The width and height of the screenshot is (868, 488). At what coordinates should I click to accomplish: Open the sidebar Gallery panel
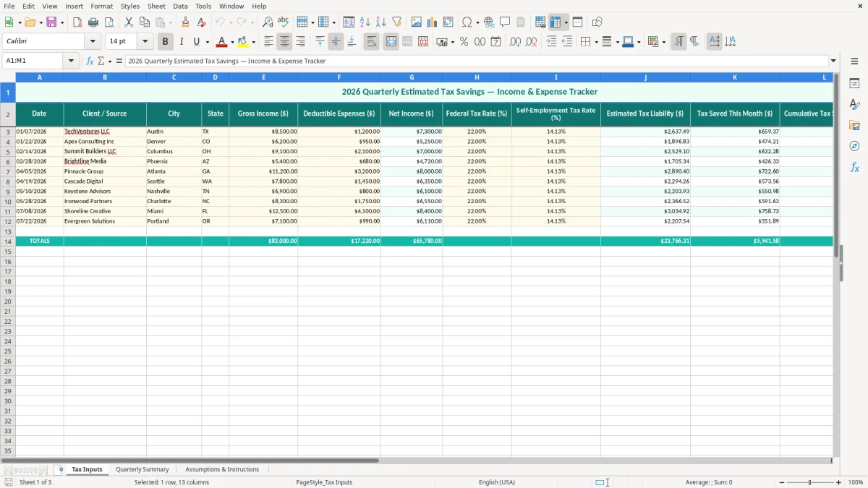point(854,125)
